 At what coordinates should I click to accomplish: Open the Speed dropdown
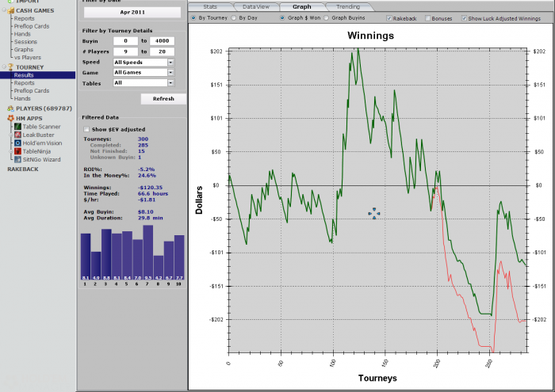(x=170, y=63)
